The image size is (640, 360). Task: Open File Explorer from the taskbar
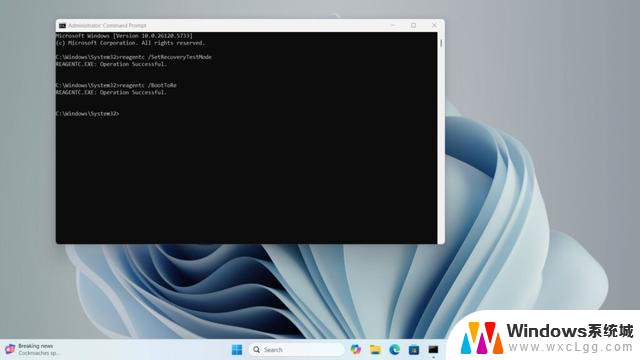(x=375, y=350)
